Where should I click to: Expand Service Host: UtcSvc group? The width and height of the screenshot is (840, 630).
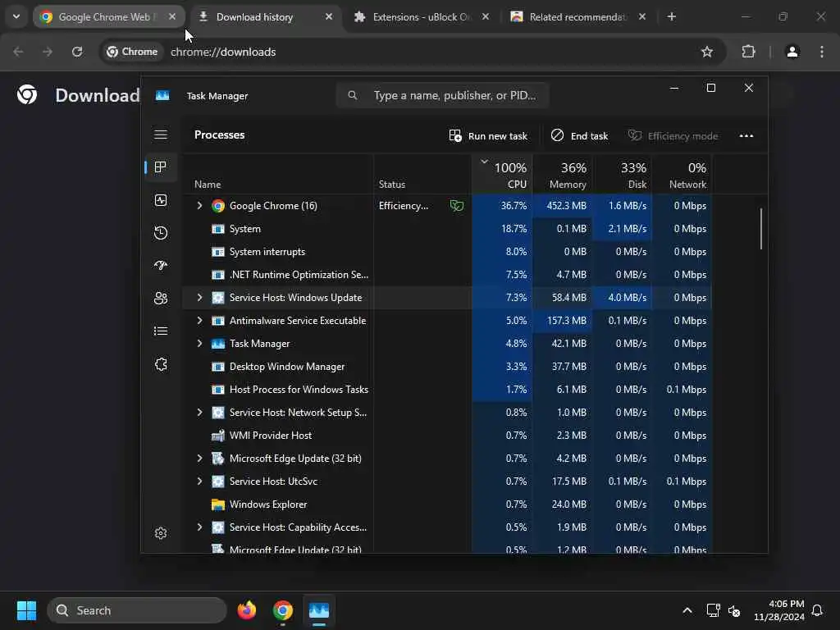(x=199, y=481)
